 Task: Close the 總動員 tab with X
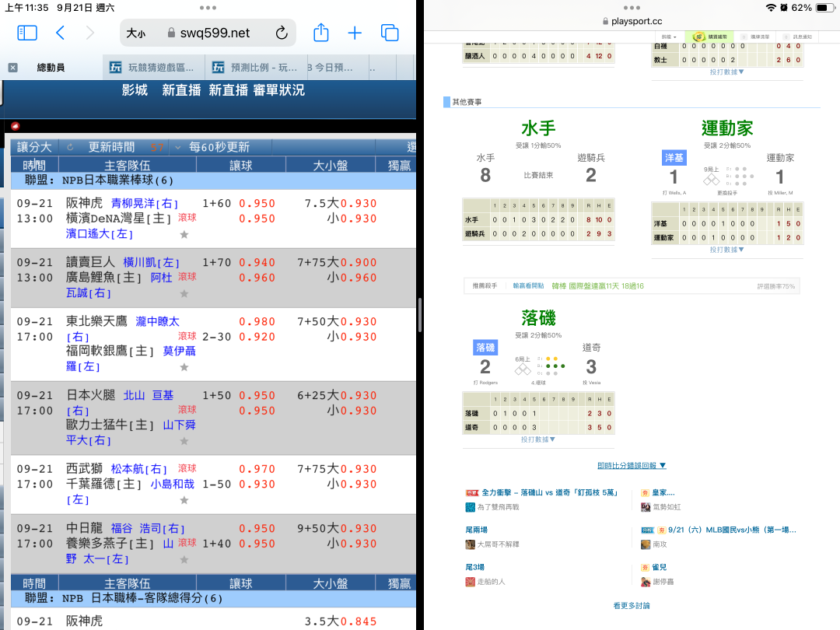point(13,68)
